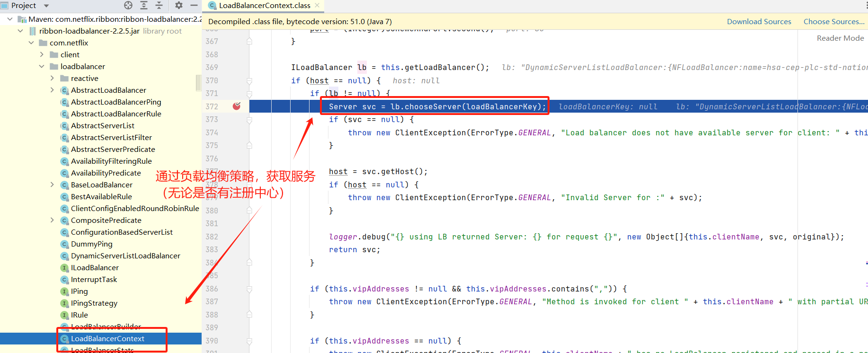Hide the Project tool window

click(194, 5)
